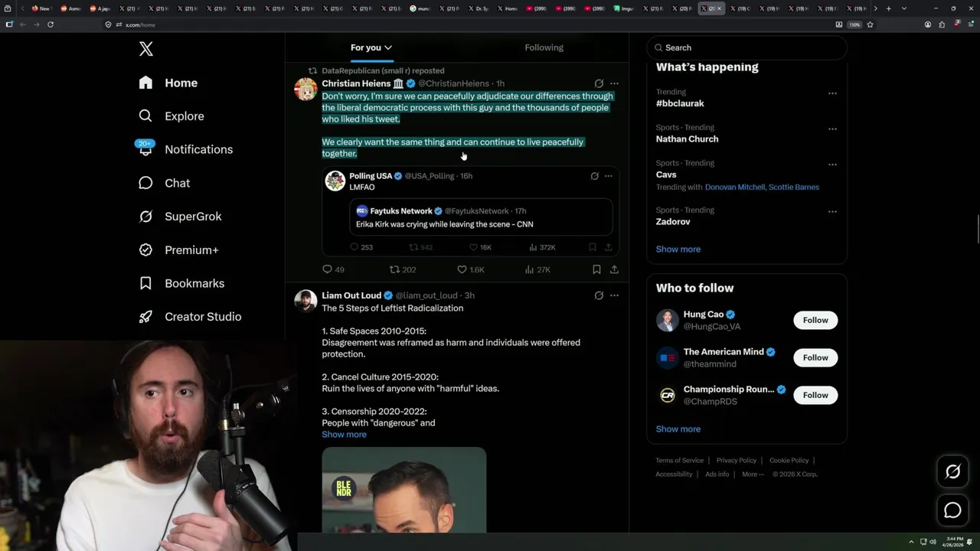Open Creator Studio in the sidebar
This screenshot has height=551, width=980.
pos(190,316)
